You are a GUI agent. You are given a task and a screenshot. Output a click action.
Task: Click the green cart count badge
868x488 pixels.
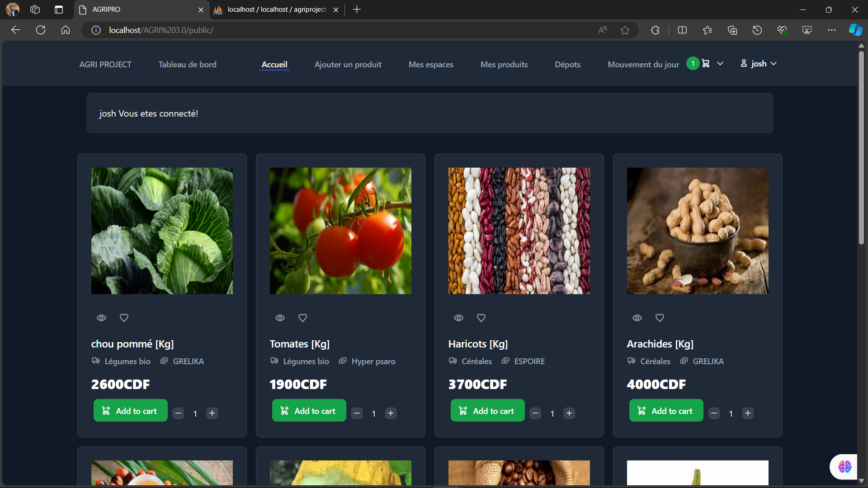pyautogui.click(x=693, y=64)
